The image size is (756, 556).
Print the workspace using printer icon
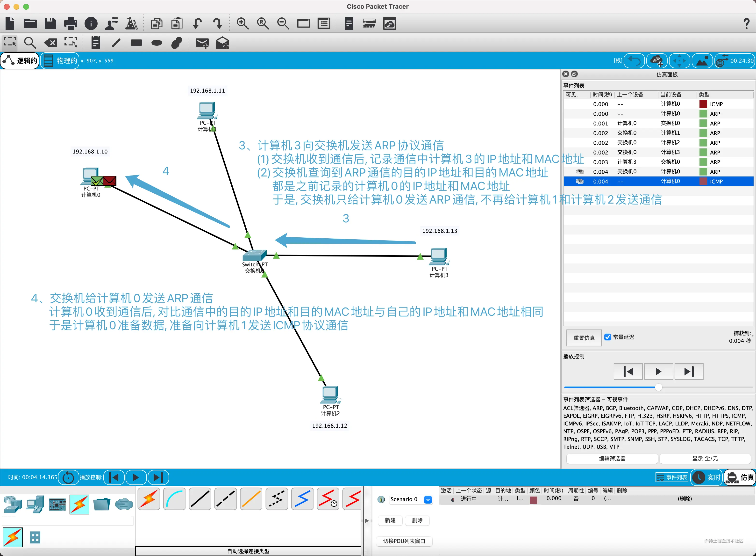(71, 23)
